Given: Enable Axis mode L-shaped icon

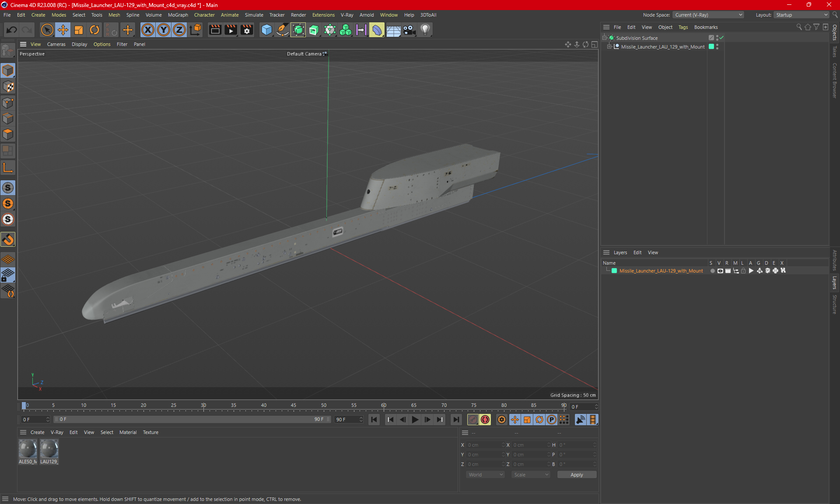Looking at the screenshot, I should click(x=8, y=168).
